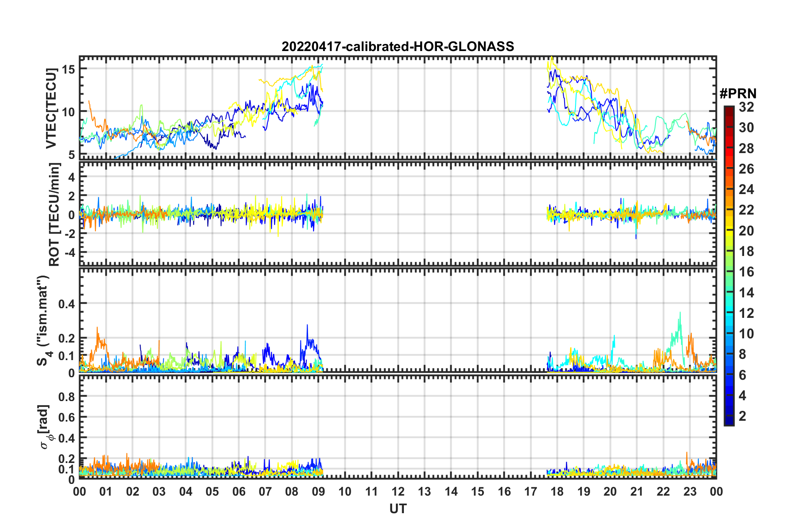The height and width of the screenshot is (532, 796).
Task: Click colorbar tick label 10
Action: (x=746, y=333)
